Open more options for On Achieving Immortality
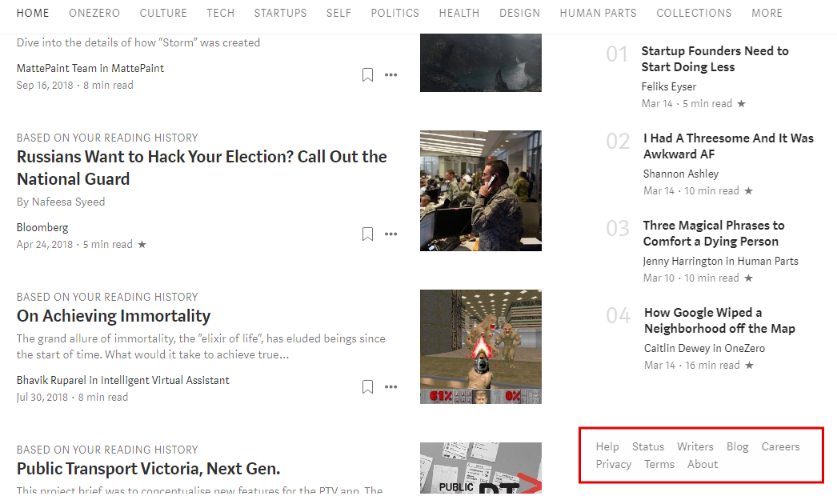Screen dimensions: 837x504 point(390,387)
